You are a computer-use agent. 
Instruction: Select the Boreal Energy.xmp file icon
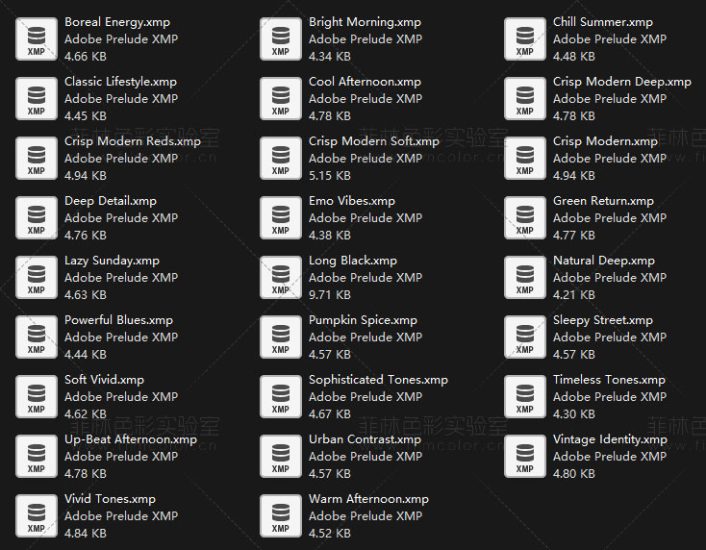click(x=36, y=39)
